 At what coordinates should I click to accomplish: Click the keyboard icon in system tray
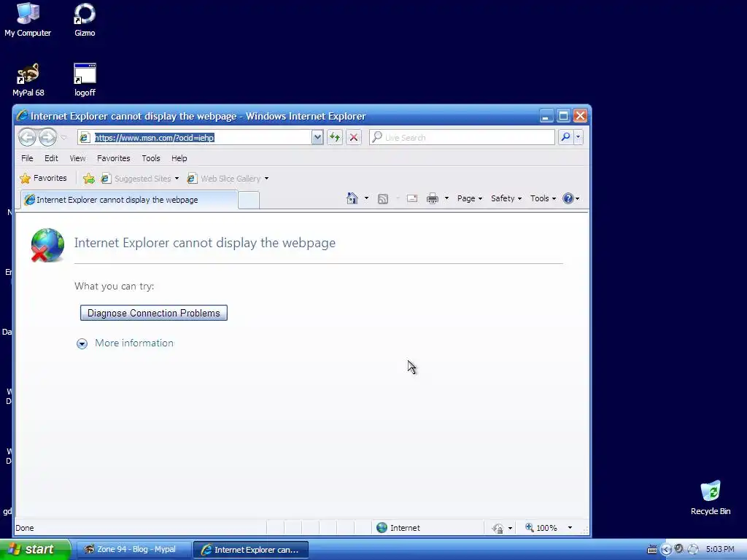(x=651, y=550)
